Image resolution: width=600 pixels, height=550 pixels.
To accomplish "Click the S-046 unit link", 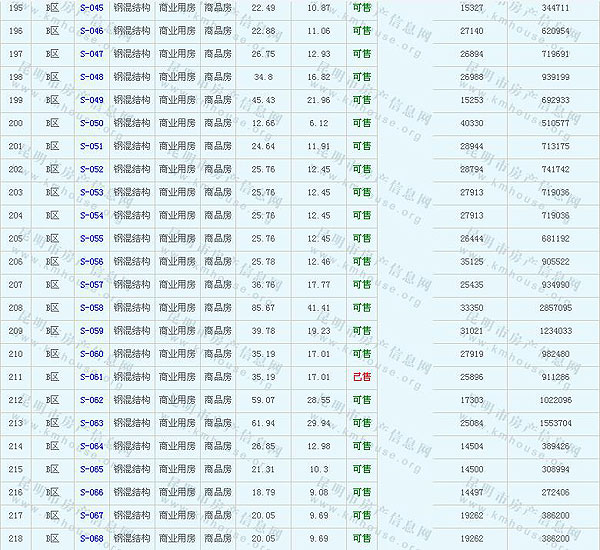I will [91, 31].
